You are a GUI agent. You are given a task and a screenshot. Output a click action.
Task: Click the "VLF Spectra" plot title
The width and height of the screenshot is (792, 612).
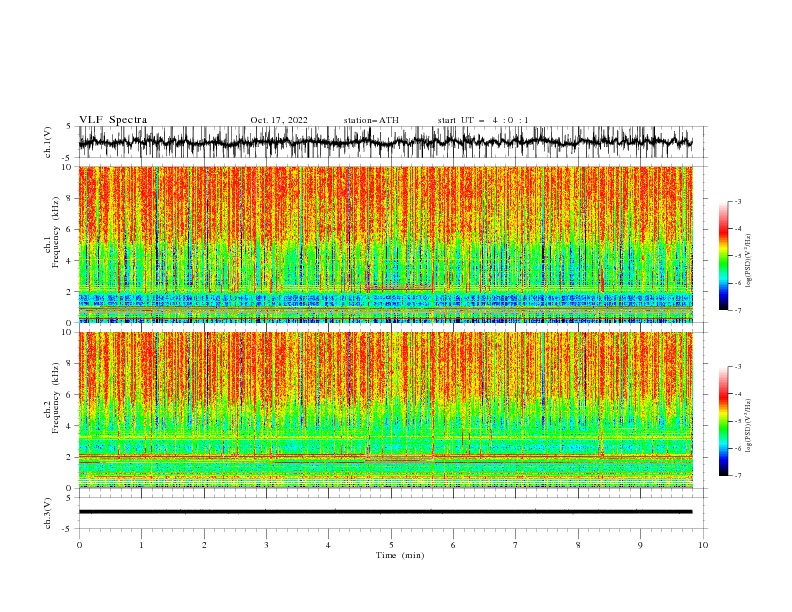click(113, 120)
